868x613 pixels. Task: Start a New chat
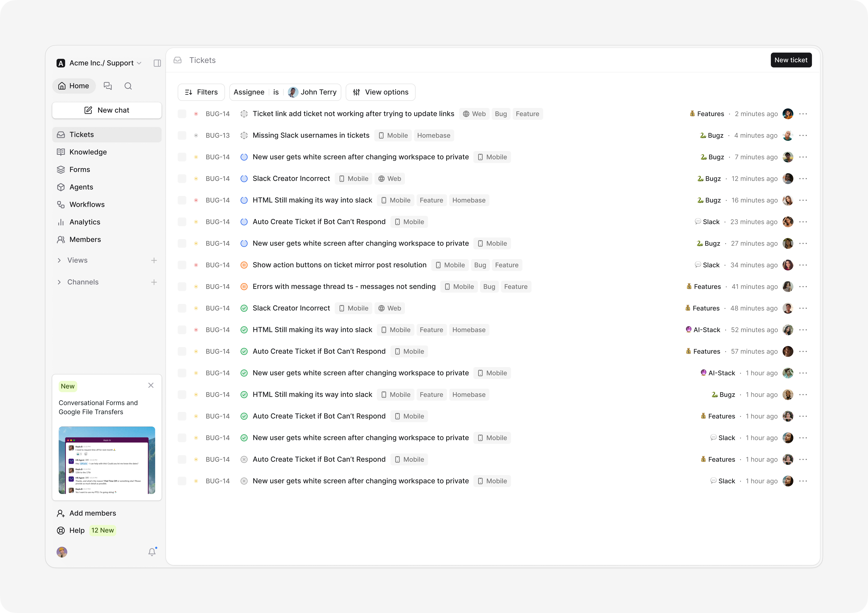point(107,110)
